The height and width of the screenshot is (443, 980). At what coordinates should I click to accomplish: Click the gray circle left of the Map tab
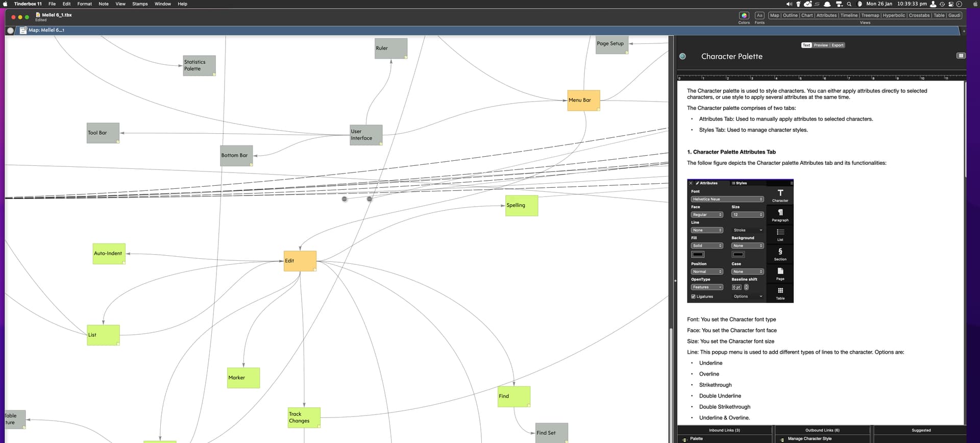[10, 31]
